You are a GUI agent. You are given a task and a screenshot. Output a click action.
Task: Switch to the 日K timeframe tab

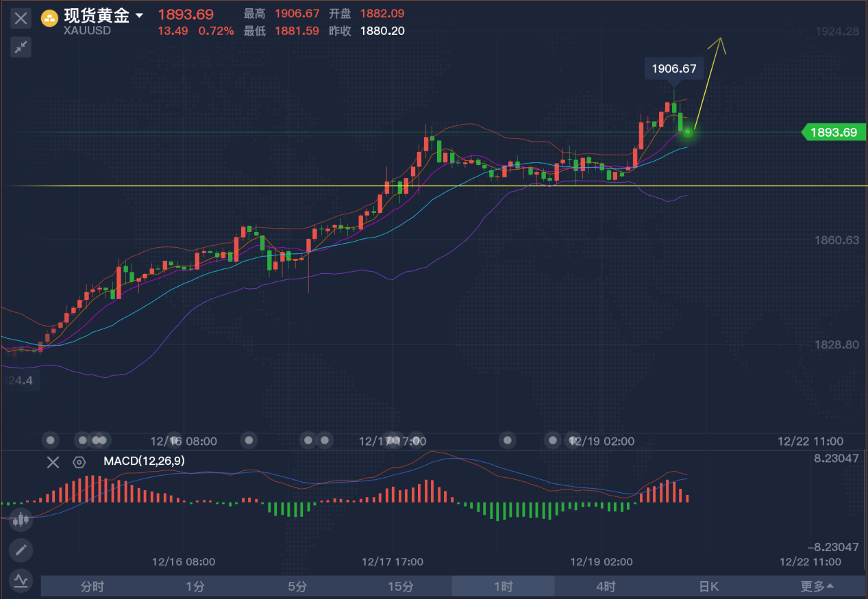click(x=709, y=587)
